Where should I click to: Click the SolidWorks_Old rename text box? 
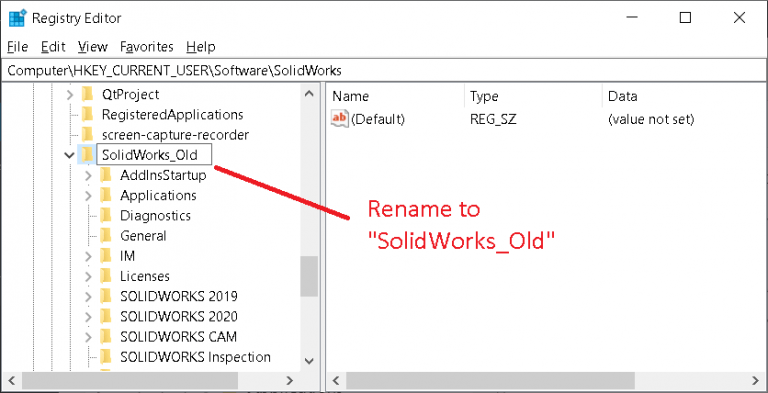155,155
